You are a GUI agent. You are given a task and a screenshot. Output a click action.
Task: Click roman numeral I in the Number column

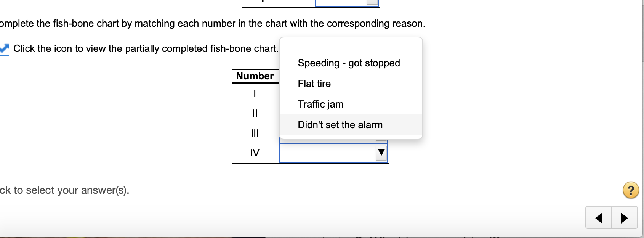[255, 93]
